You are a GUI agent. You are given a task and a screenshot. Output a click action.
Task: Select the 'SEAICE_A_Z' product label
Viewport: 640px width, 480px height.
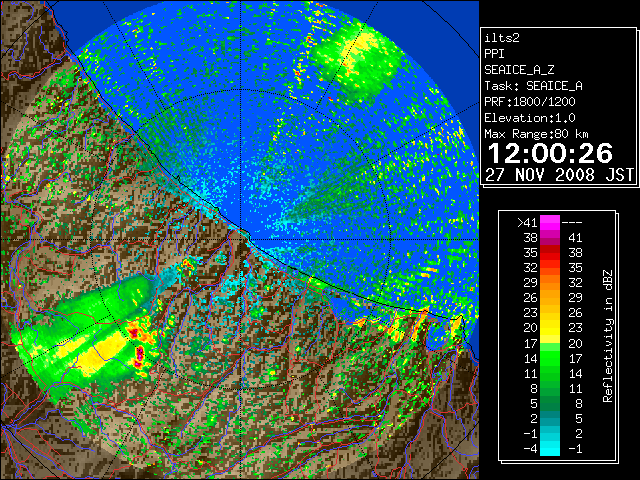519,70
